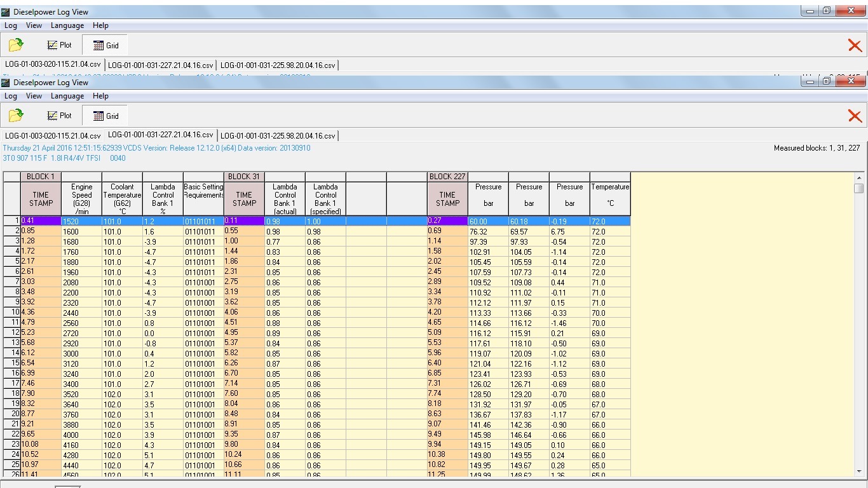Viewport: 868px width, 488px height.
Task: Click the BLOCK 227 header cell
Action: [447, 177]
